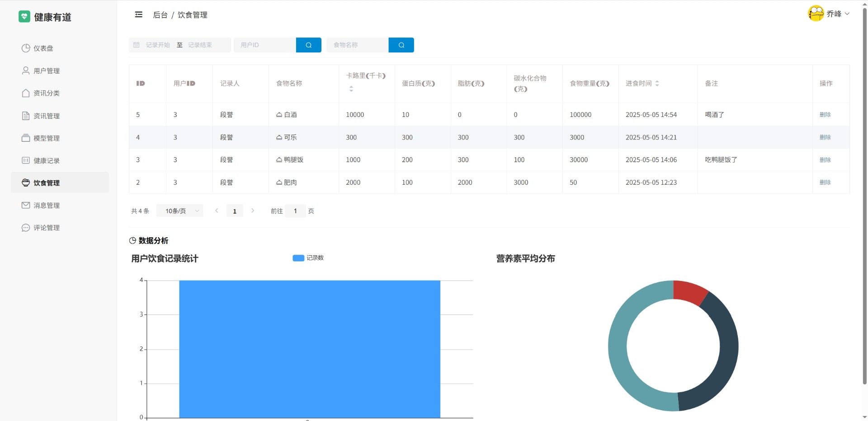Open 健康记录 menu item
The width and height of the screenshot is (868, 421).
coord(47,161)
